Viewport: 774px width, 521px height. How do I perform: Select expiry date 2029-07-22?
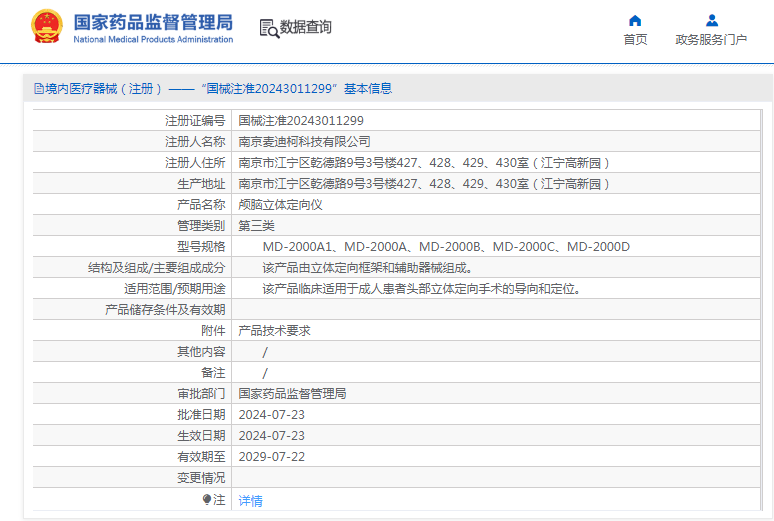[x=271, y=457]
